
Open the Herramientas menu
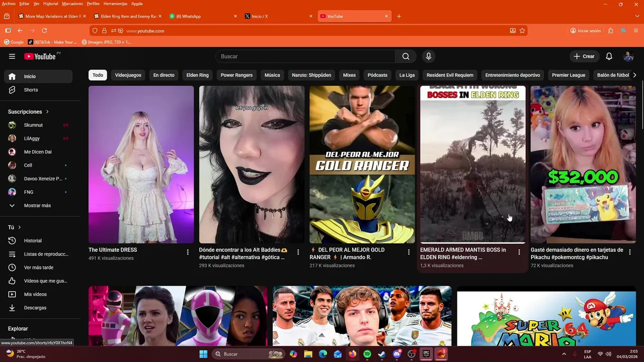point(115,4)
